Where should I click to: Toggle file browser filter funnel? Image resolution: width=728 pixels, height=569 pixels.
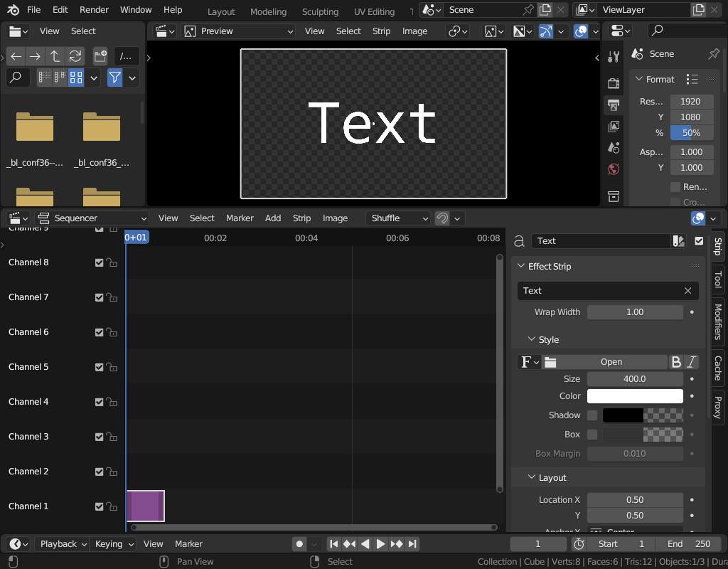(114, 78)
